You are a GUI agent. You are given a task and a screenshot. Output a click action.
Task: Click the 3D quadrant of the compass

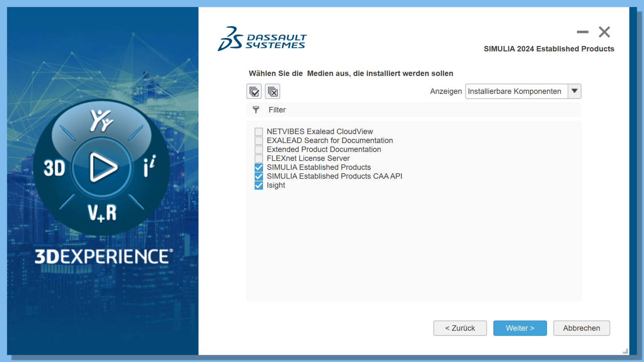[x=54, y=168]
